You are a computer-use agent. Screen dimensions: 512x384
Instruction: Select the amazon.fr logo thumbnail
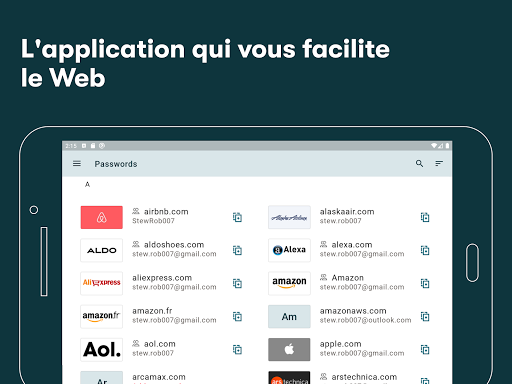click(x=102, y=316)
